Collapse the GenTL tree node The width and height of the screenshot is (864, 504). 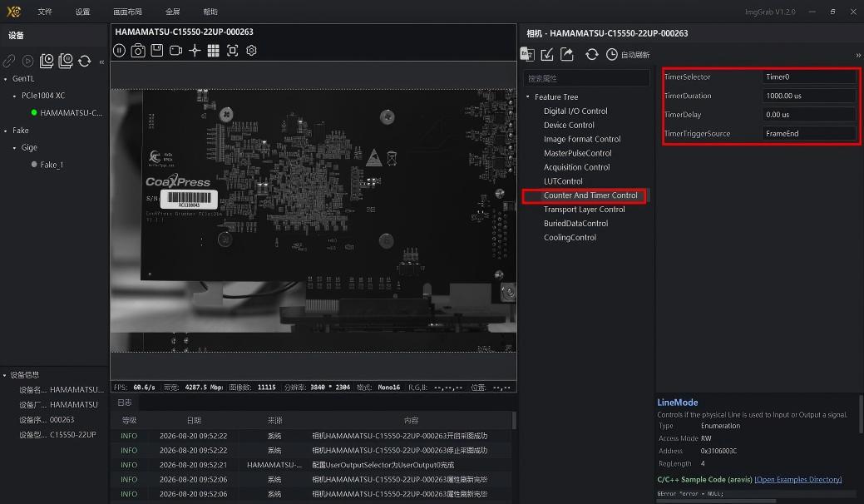(x=6, y=79)
